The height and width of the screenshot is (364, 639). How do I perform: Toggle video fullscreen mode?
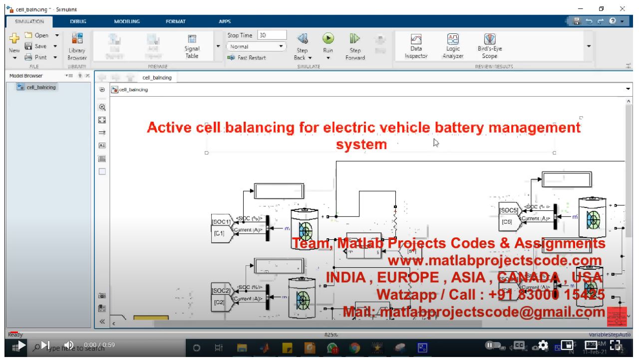tap(616, 345)
